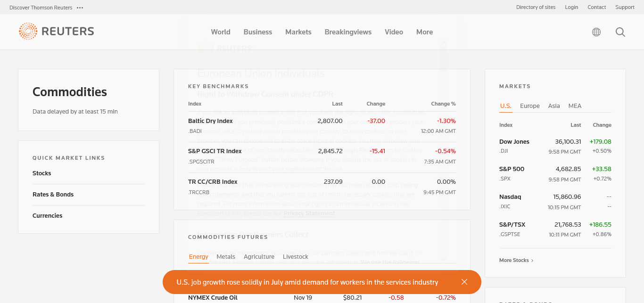Viewport: 644px width, 303px height.
Task: Open the Markets navigation menu
Action: [x=298, y=32]
